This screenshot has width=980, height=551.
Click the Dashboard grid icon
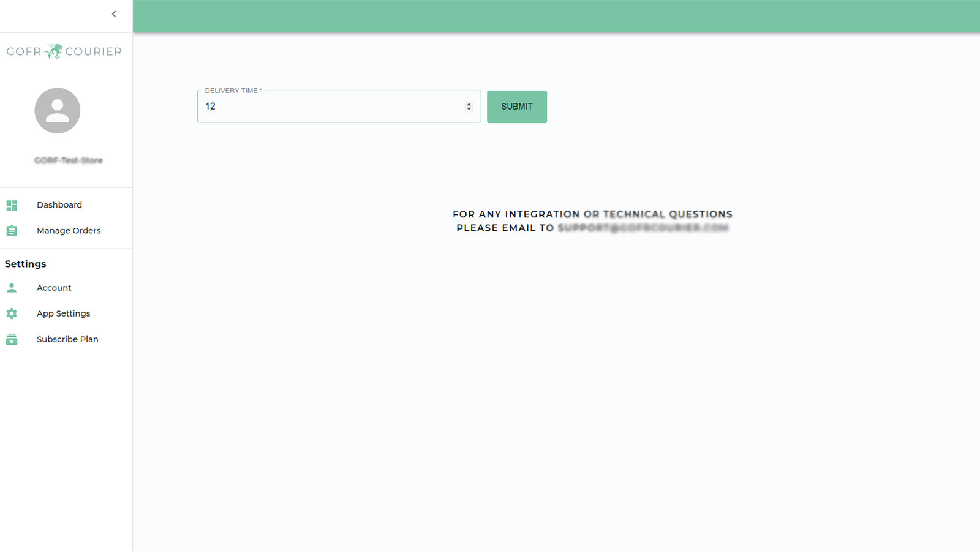click(x=12, y=205)
